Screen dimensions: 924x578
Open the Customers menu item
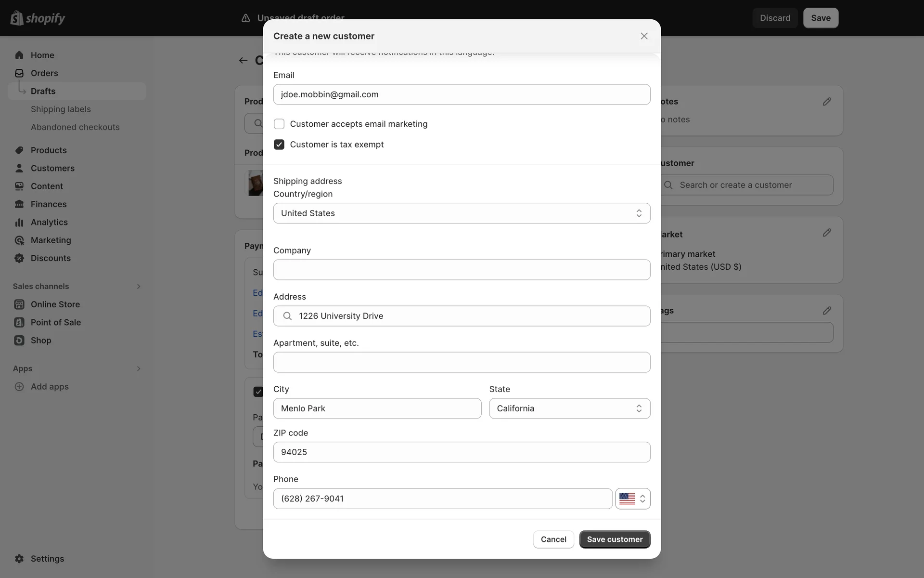tap(52, 168)
